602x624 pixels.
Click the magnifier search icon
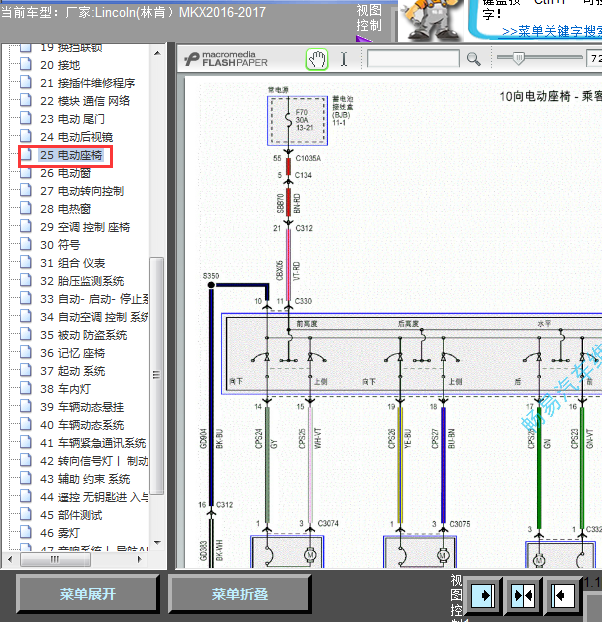pos(473,59)
